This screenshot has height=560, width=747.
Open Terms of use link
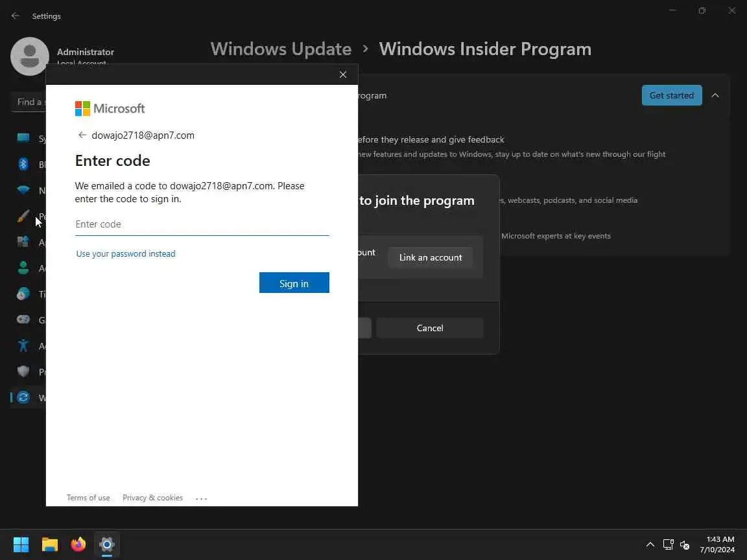pyautogui.click(x=88, y=498)
